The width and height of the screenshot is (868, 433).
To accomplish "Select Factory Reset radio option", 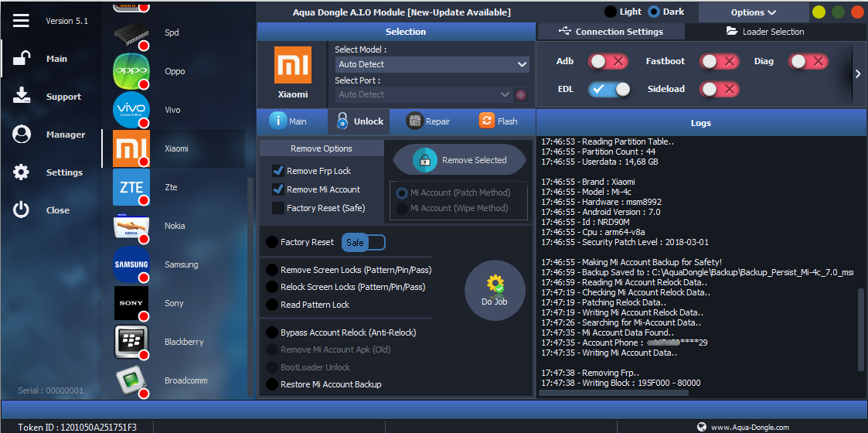I will tap(272, 242).
